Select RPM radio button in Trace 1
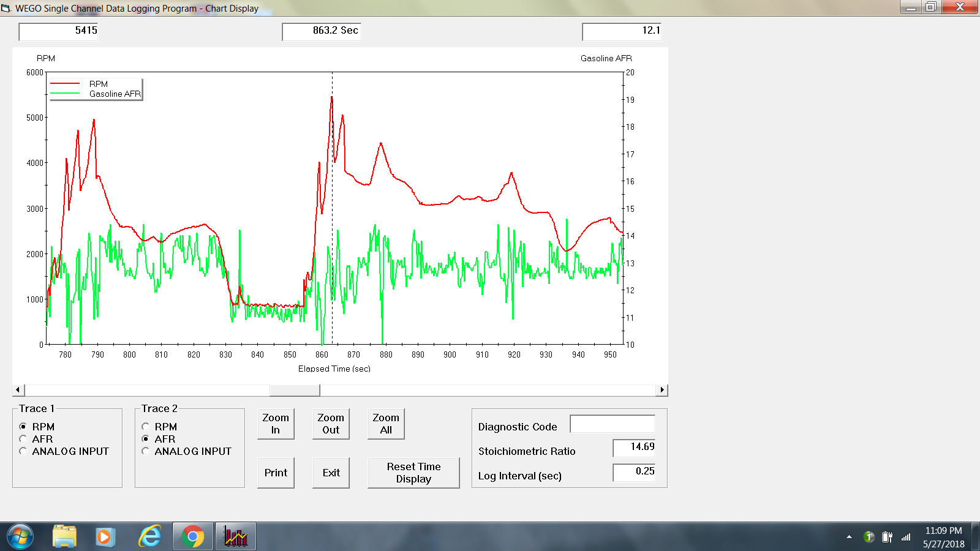Viewport: 980px width, 551px height. click(x=23, y=427)
